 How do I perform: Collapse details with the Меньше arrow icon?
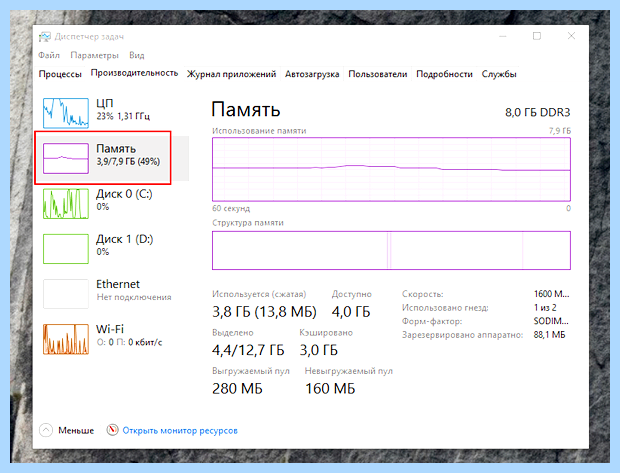click(x=46, y=430)
